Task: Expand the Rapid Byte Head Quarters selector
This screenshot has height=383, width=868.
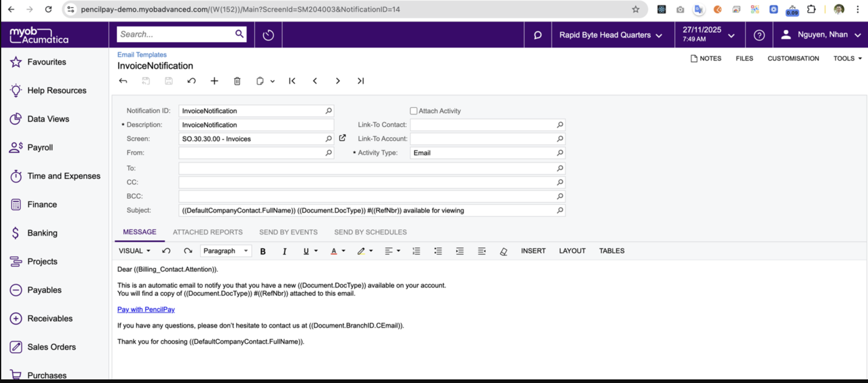Action: [610, 35]
